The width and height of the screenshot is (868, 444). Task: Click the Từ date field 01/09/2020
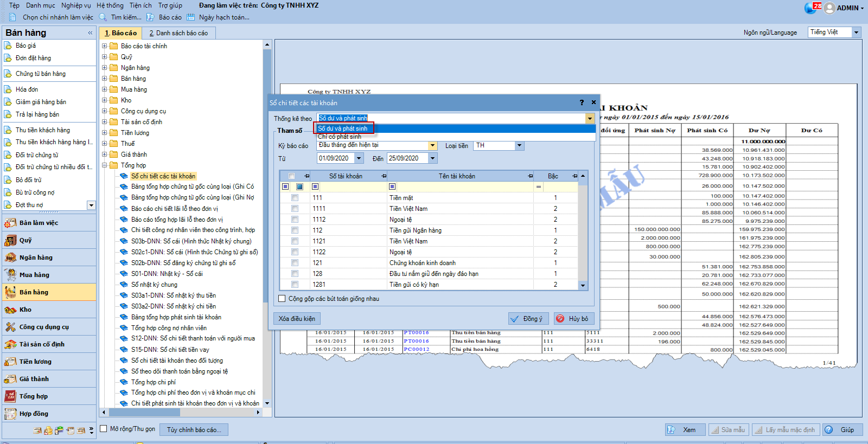click(x=335, y=158)
